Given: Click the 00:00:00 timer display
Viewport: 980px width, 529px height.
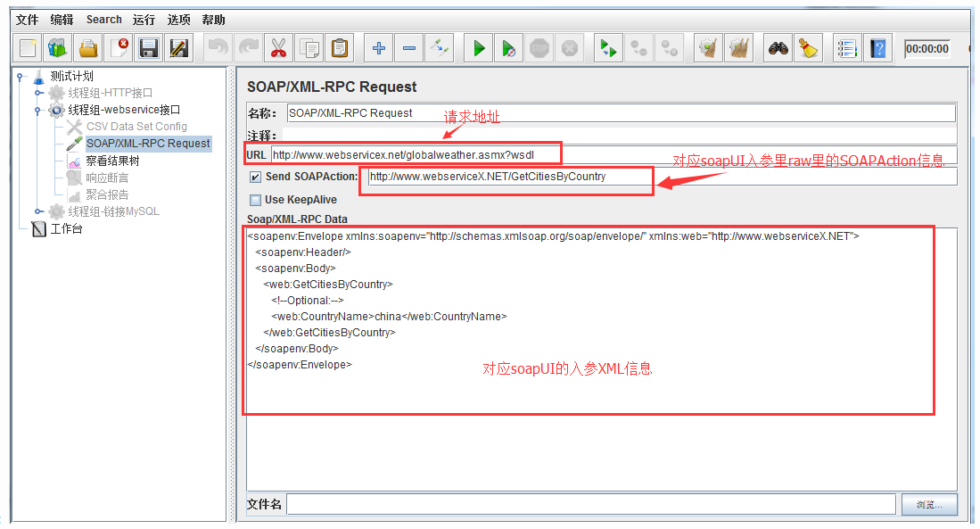Looking at the screenshot, I should click(x=926, y=49).
